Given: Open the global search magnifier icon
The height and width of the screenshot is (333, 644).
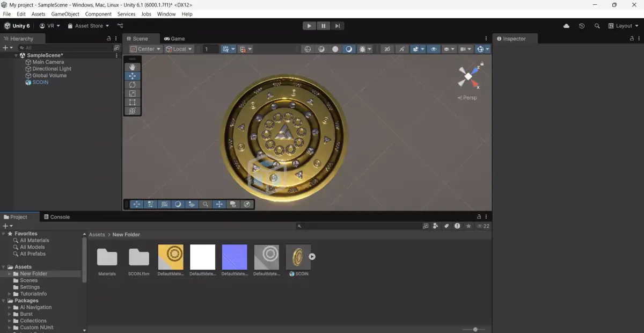Looking at the screenshot, I should [x=597, y=26].
